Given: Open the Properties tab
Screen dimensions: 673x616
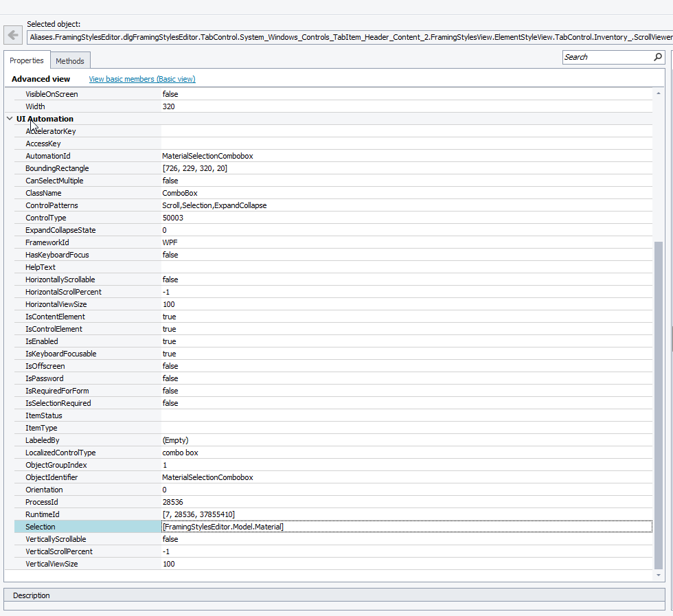Looking at the screenshot, I should click(27, 60).
